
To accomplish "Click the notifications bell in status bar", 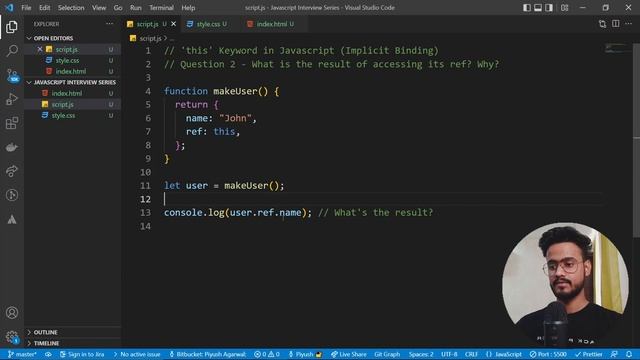I will pyautogui.click(x=629, y=354).
